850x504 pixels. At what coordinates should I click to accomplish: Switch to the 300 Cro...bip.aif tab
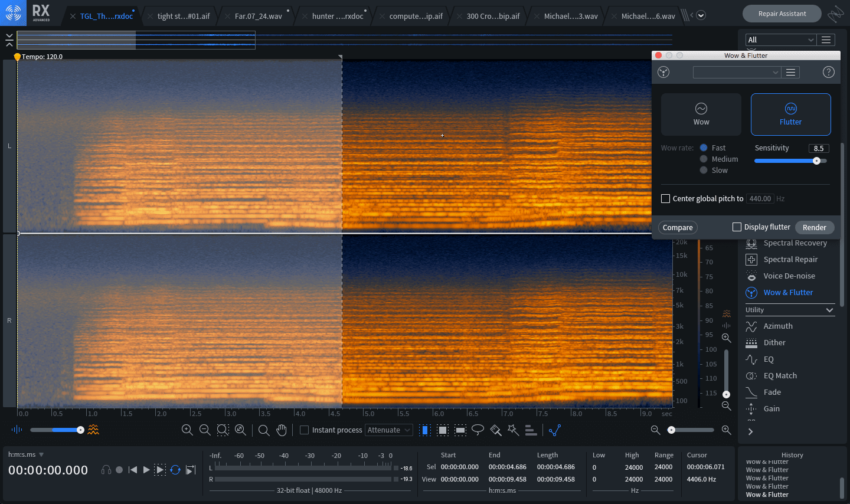(493, 16)
